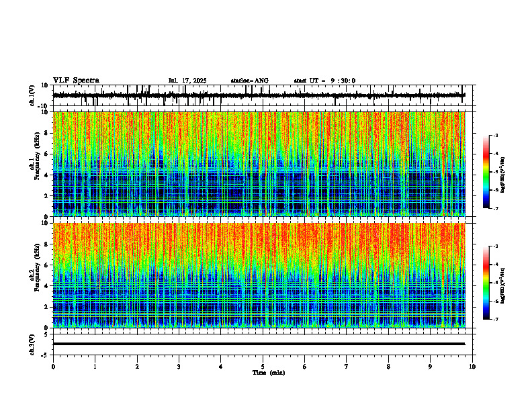532x411 pixels.
Task: Click time axis tick label '0'
Action: pyautogui.click(x=53, y=367)
